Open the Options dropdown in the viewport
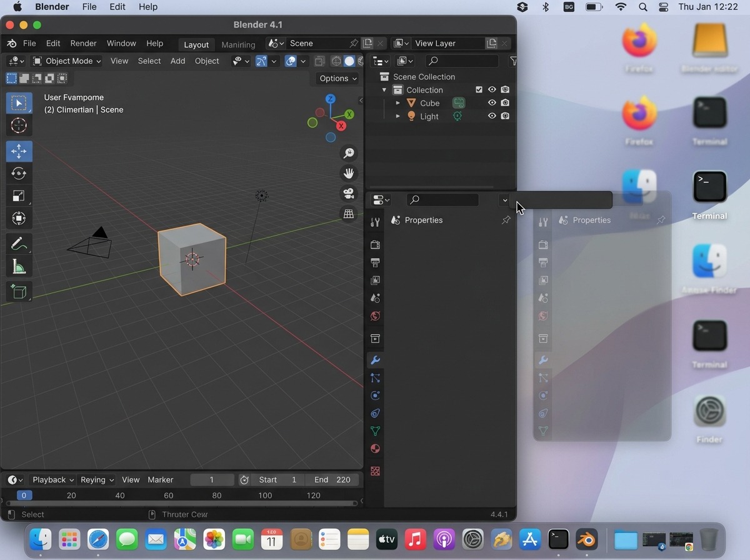This screenshot has width=750, height=560. point(337,78)
